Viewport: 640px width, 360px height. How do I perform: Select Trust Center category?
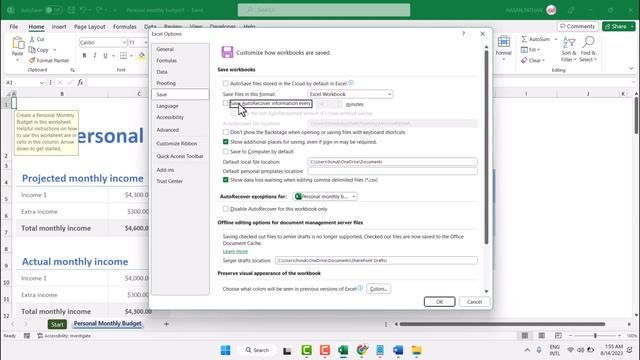[169, 181]
